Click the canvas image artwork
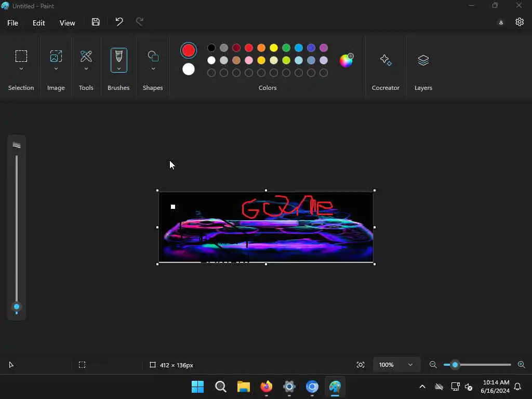This screenshot has height=399, width=532. (x=266, y=227)
